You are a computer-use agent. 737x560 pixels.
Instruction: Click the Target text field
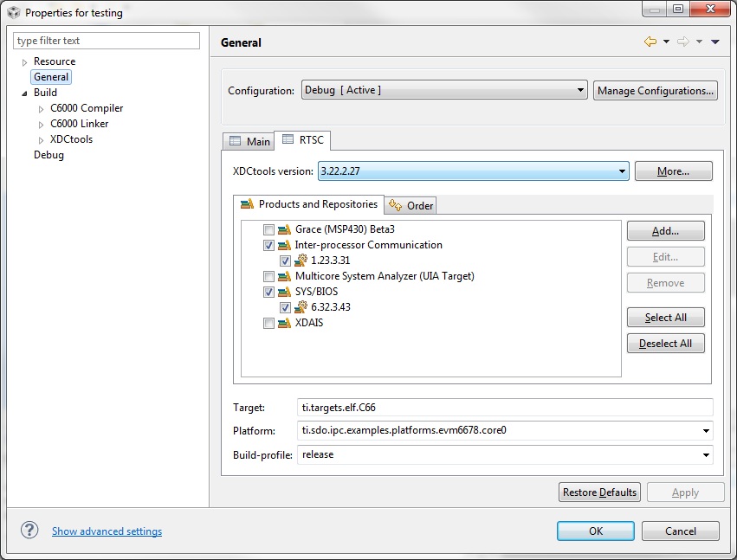(505, 408)
